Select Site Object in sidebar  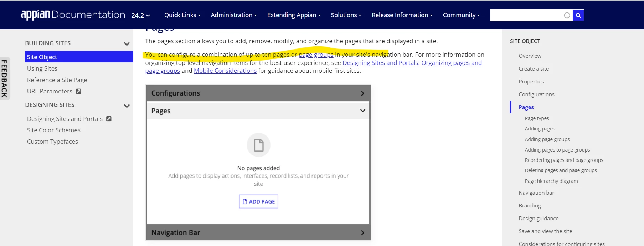tap(79, 57)
